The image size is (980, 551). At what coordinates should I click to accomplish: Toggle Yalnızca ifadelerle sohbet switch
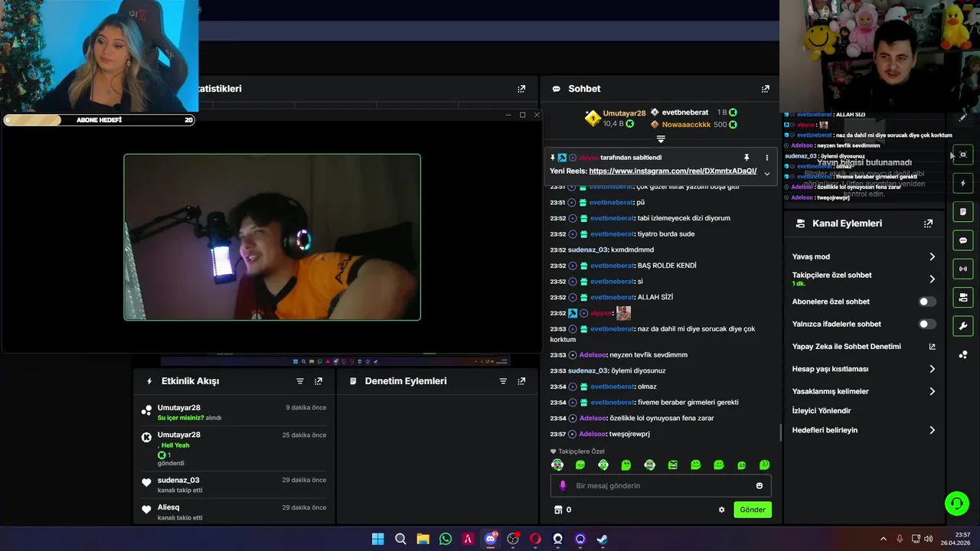pos(927,324)
